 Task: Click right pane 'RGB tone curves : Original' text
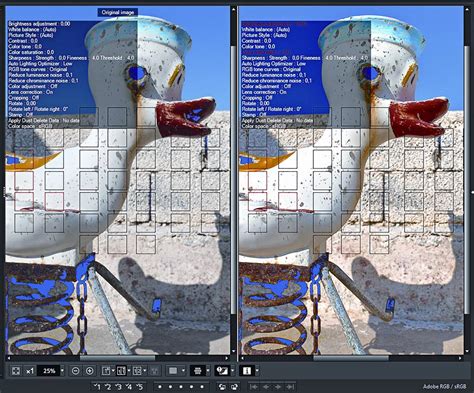click(x=271, y=69)
